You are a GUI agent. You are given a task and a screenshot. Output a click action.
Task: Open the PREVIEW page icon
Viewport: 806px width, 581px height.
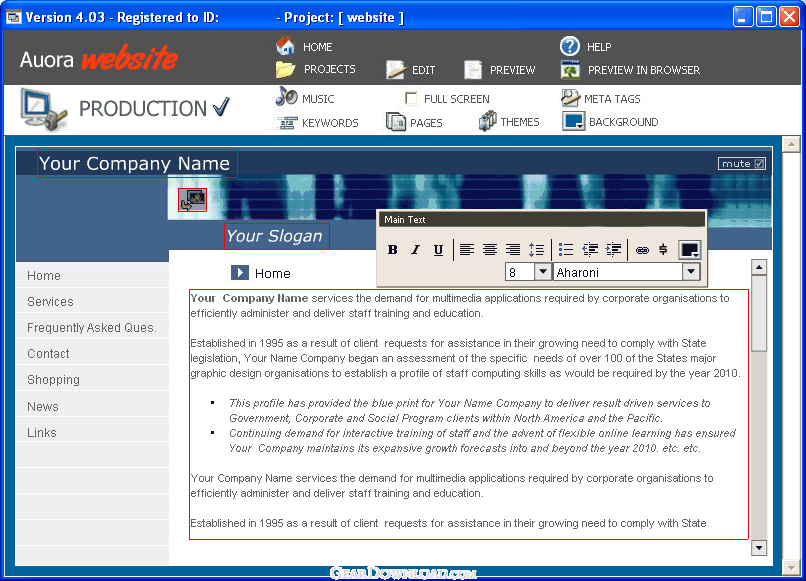coord(473,70)
